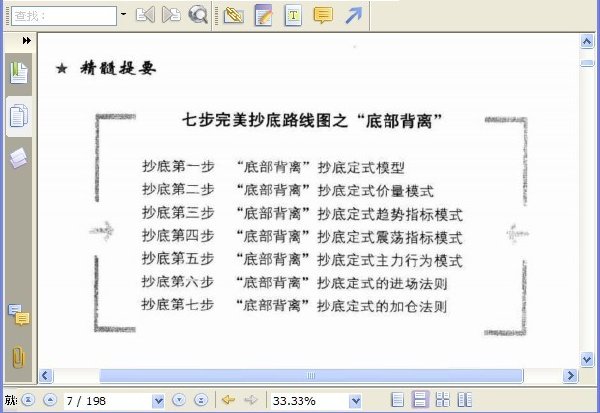Select the pencil note tool
This screenshot has height=413, width=600.
263,15
